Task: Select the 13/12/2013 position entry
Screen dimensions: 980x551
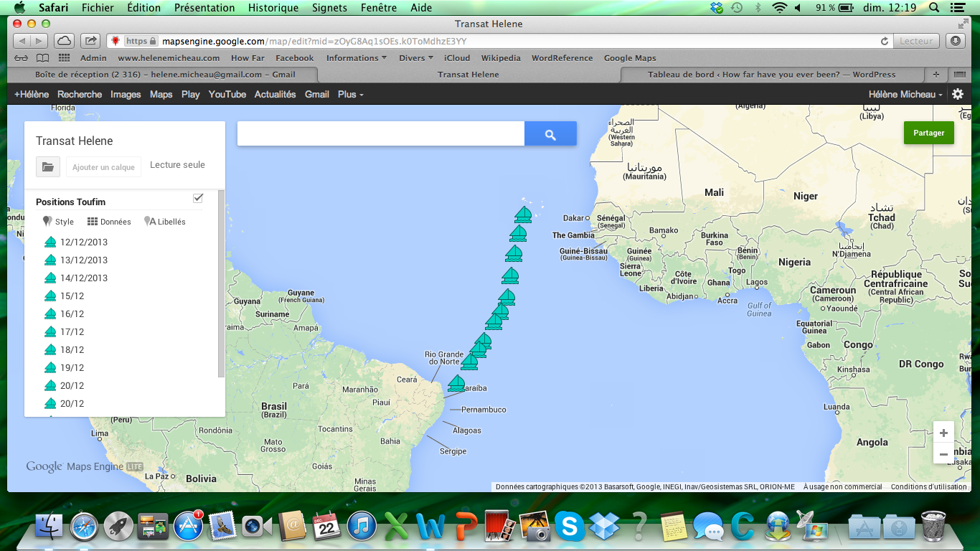Action: point(84,260)
